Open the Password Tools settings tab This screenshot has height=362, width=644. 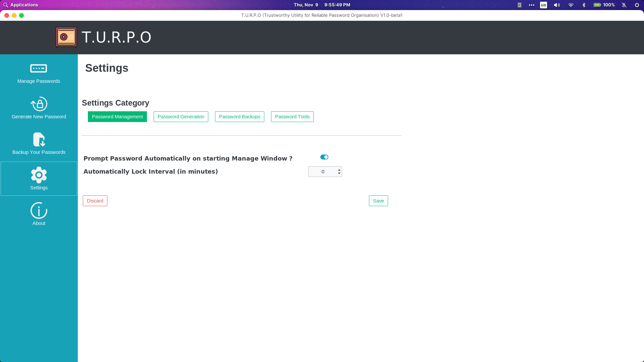pyautogui.click(x=292, y=116)
